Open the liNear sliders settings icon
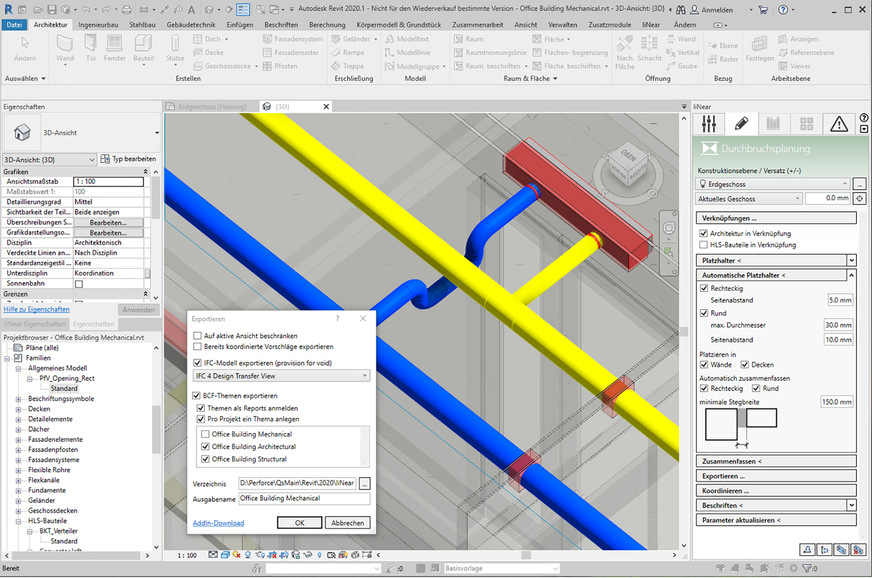The height and width of the screenshot is (578, 872). [x=709, y=123]
